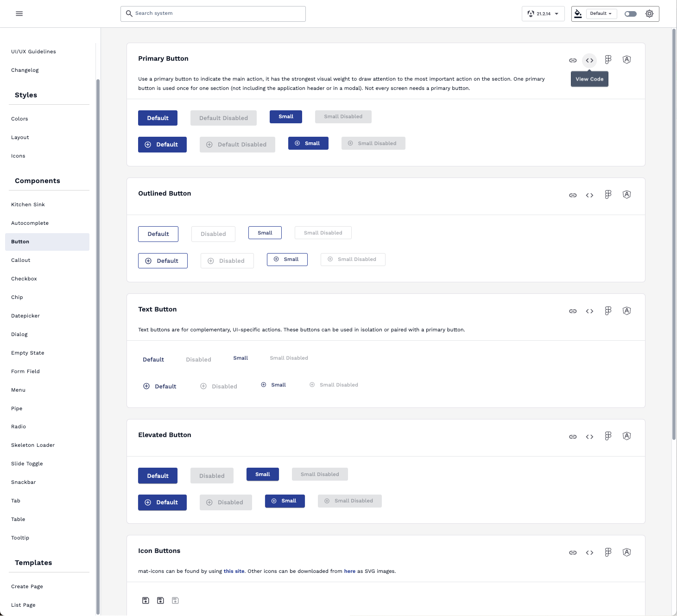Image resolution: width=677 pixels, height=616 pixels.
Task: Click the settings gear icon in header
Action: click(649, 13)
